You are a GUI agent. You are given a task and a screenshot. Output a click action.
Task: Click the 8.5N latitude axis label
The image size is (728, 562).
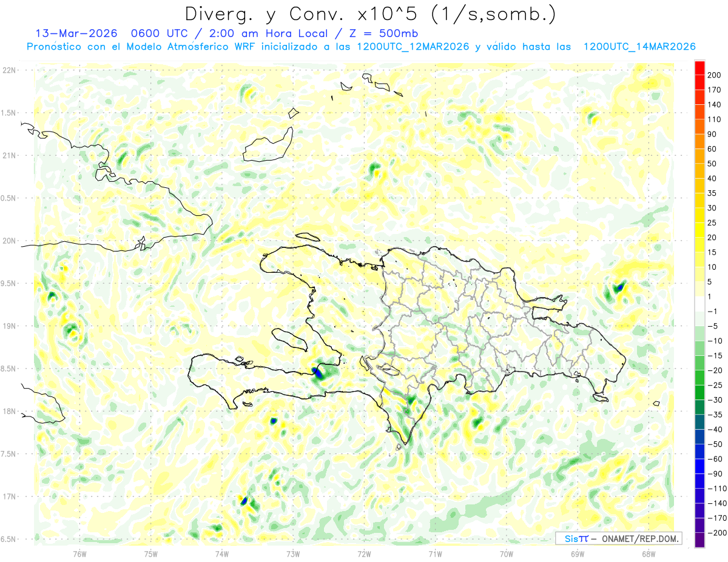tap(8, 369)
